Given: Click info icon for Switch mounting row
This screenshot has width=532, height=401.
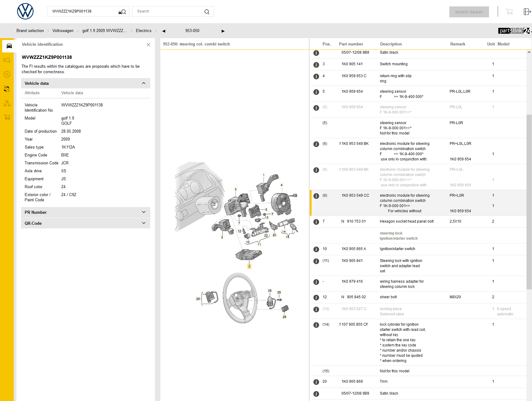Looking at the screenshot, I should 316,65.
